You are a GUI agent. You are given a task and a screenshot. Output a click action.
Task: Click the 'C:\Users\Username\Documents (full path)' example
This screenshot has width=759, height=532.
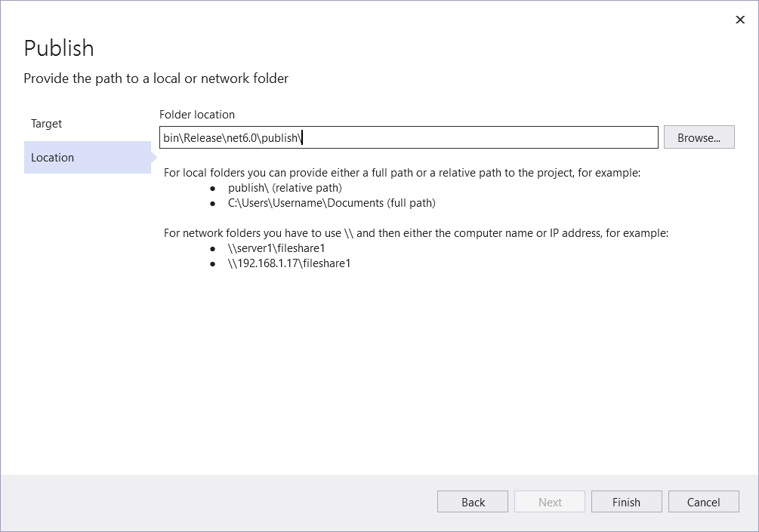[332, 203]
